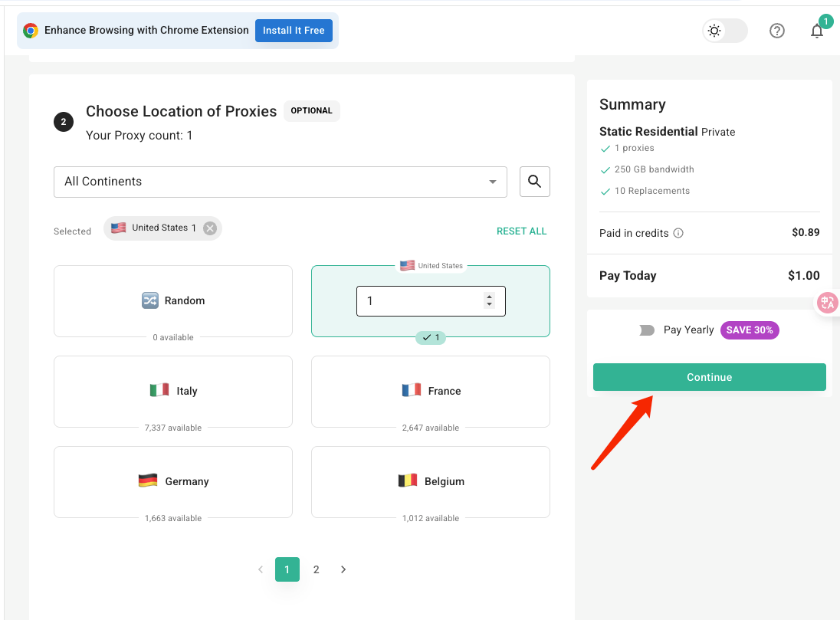Viewport: 840px width, 620px height.
Task: Click the Chrome logo icon in the banner
Action: tap(31, 31)
